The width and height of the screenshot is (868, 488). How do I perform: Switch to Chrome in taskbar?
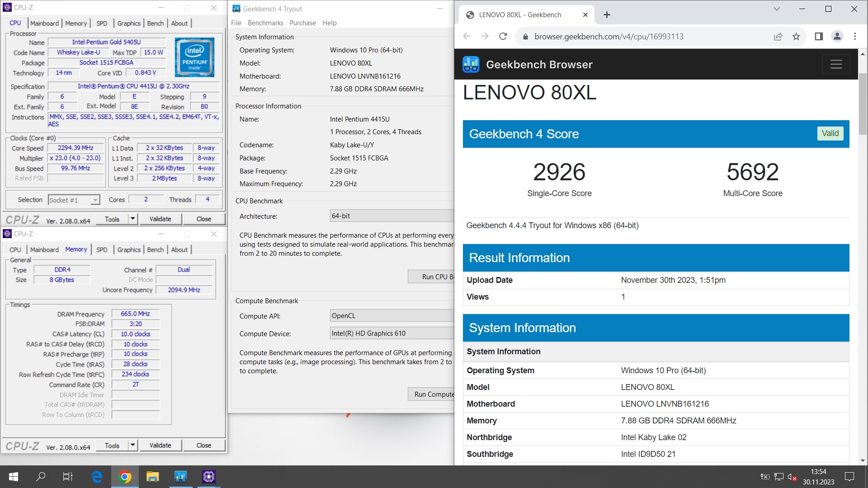125,477
